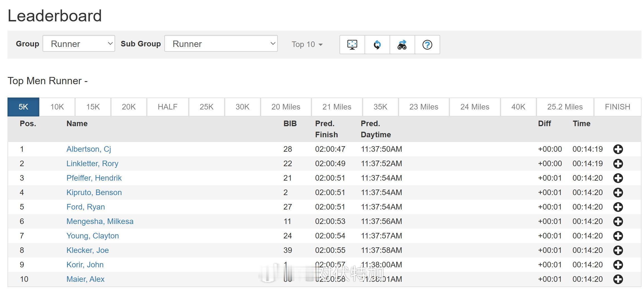Click the Leaderboard page heading

(55, 16)
